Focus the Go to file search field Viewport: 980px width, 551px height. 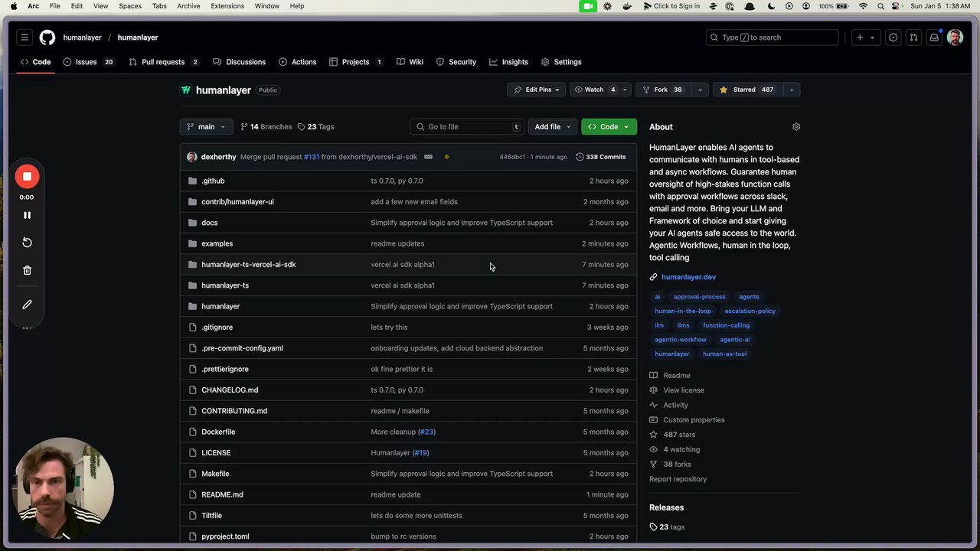(x=468, y=127)
